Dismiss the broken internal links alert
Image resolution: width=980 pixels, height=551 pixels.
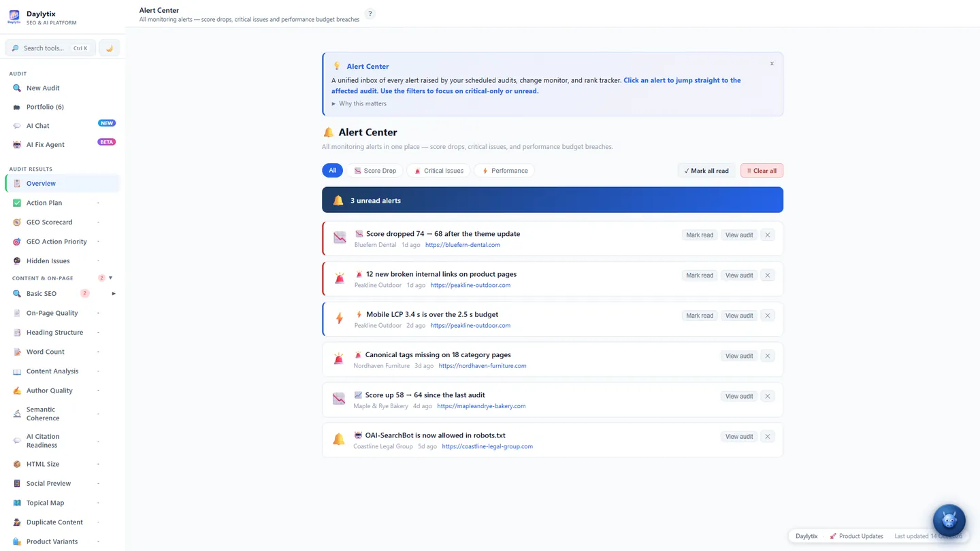[768, 275]
